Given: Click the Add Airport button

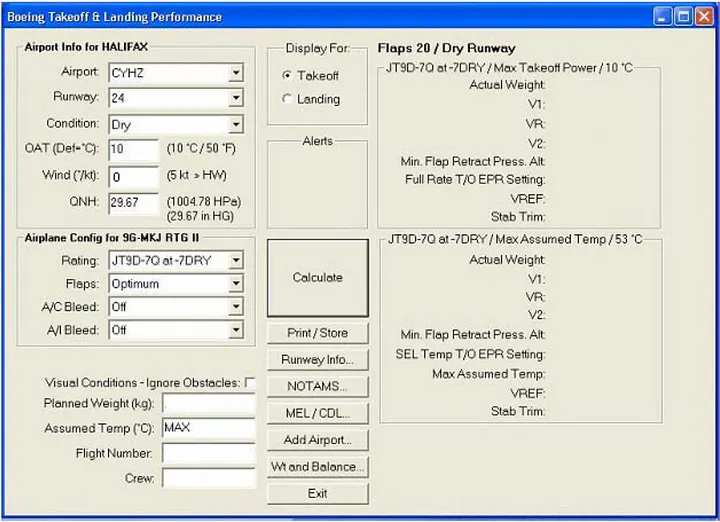Looking at the screenshot, I should tap(318, 440).
